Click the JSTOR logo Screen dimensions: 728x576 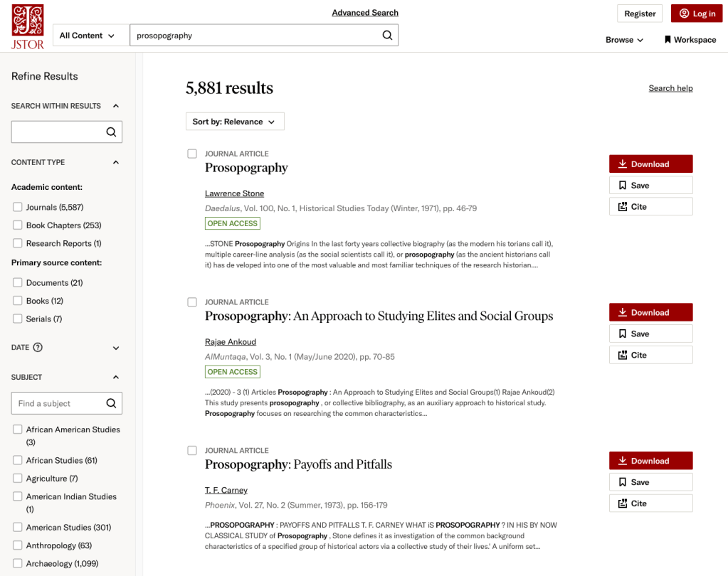28,27
